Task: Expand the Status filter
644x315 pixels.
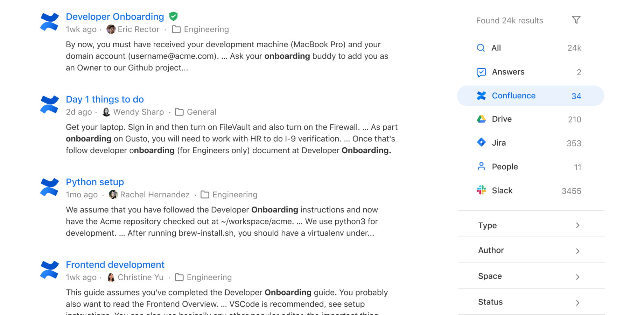Action: tap(531, 302)
